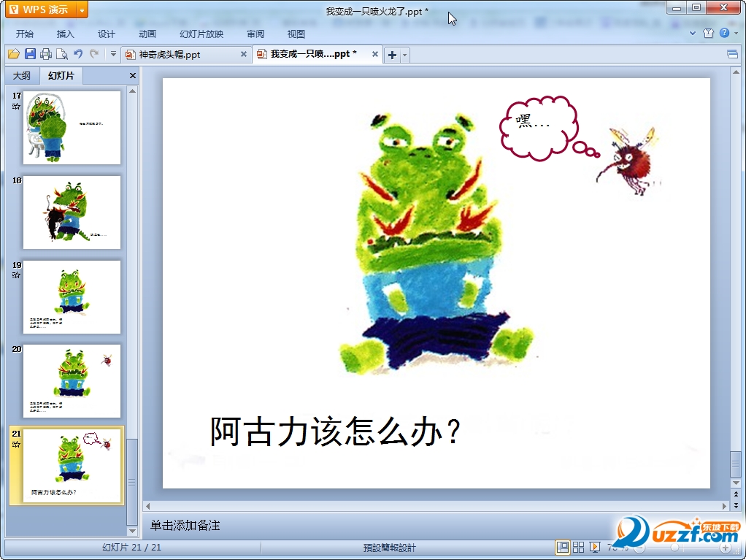
Task: Click the animation star icon beside slide 21
Action: (x=16, y=445)
